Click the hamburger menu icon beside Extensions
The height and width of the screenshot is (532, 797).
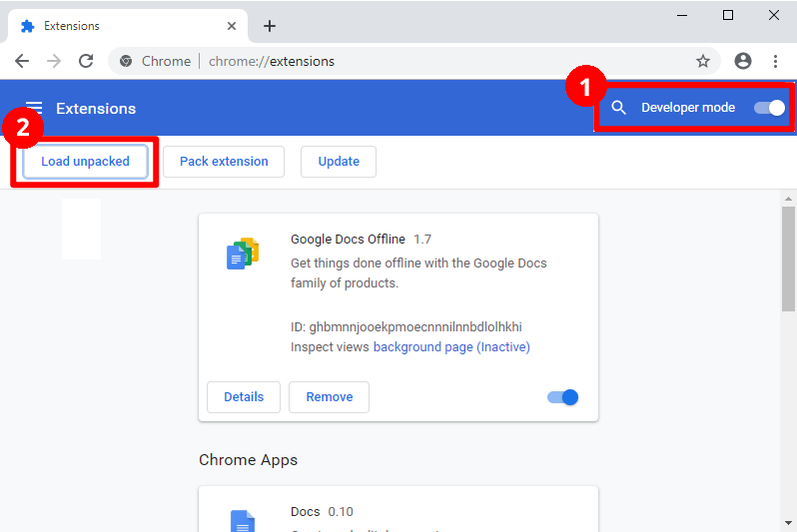pos(34,108)
